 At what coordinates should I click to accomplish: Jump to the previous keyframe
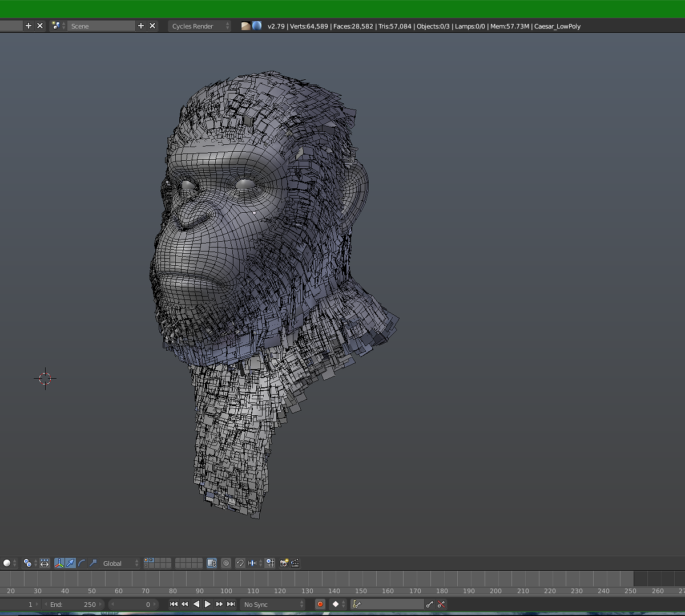point(185,604)
